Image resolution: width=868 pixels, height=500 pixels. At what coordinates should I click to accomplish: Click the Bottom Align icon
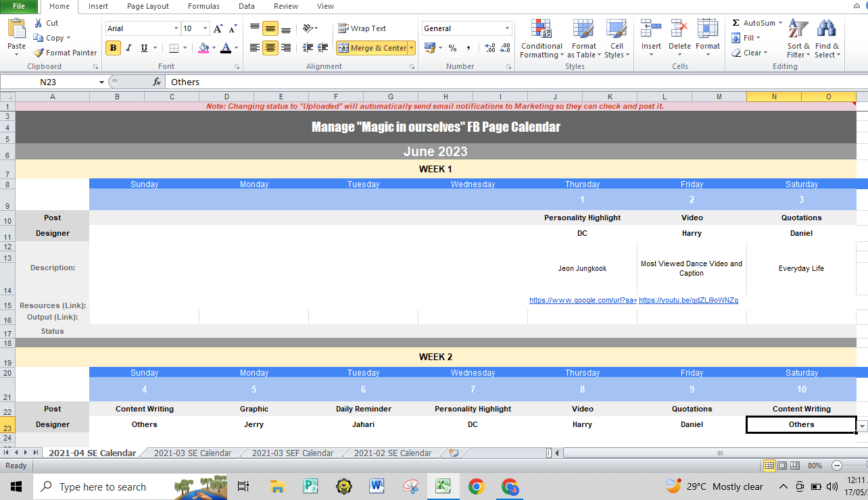click(x=286, y=28)
